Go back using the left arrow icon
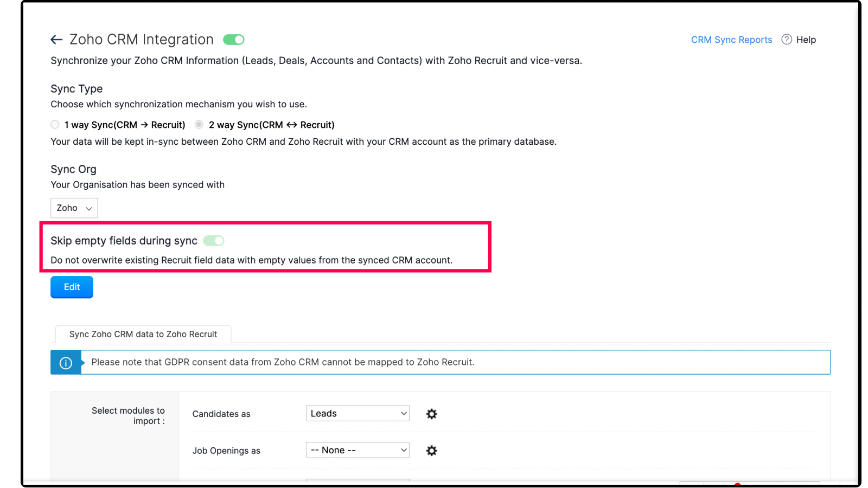 [56, 40]
